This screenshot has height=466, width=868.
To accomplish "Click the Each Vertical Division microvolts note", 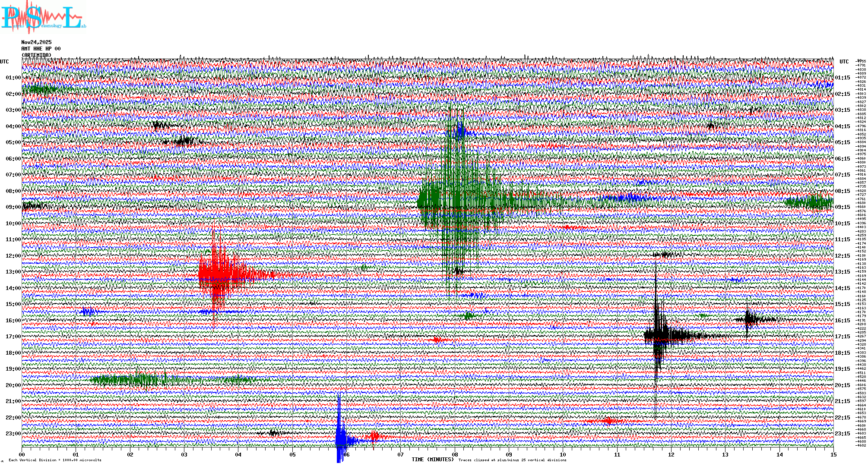I will coord(55,460).
